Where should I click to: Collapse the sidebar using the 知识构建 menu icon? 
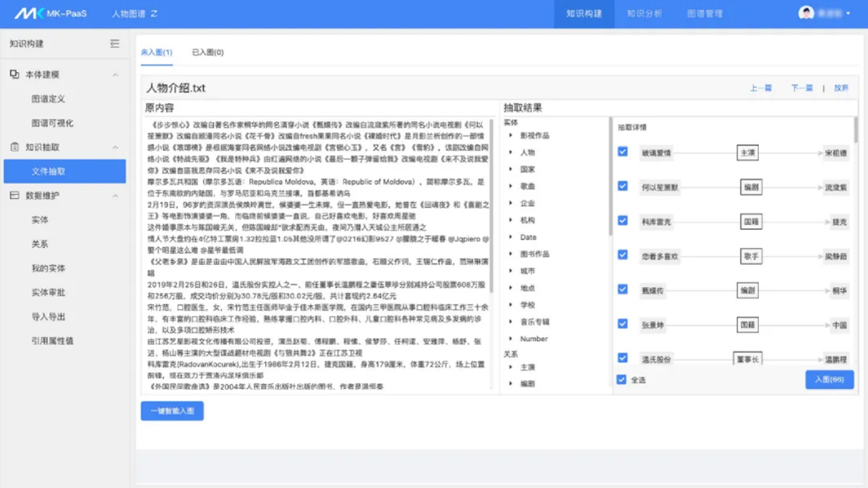(x=115, y=44)
